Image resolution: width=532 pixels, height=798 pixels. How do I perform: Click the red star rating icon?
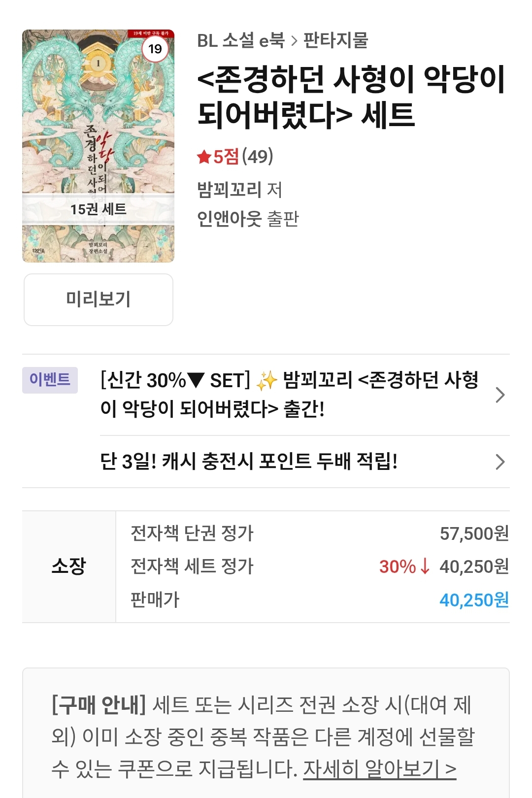204,157
